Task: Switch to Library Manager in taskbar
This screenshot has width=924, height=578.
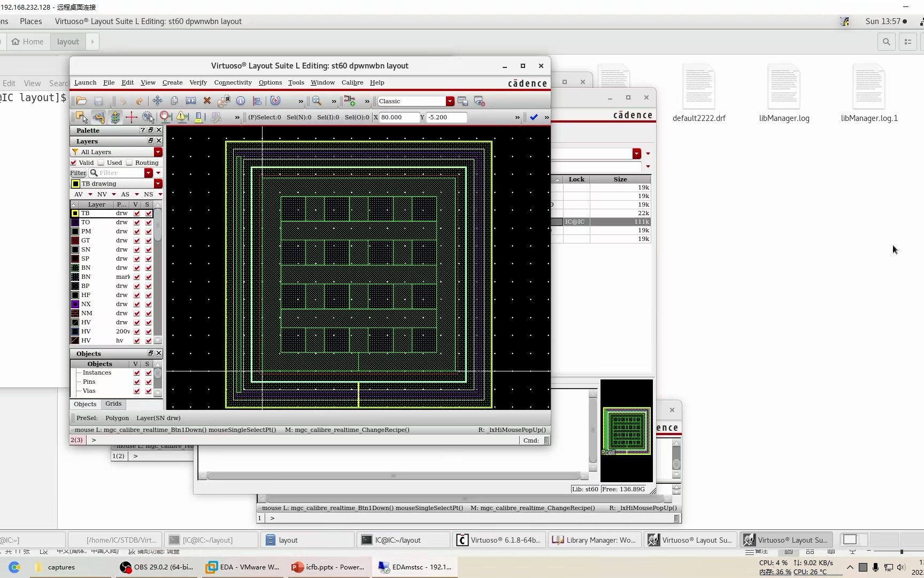Action: coord(594,540)
